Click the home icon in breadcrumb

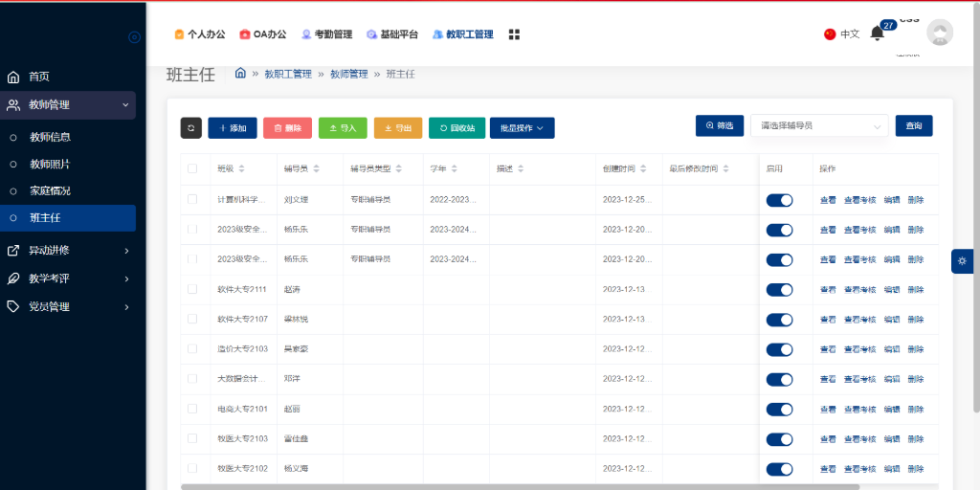[240, 73]
